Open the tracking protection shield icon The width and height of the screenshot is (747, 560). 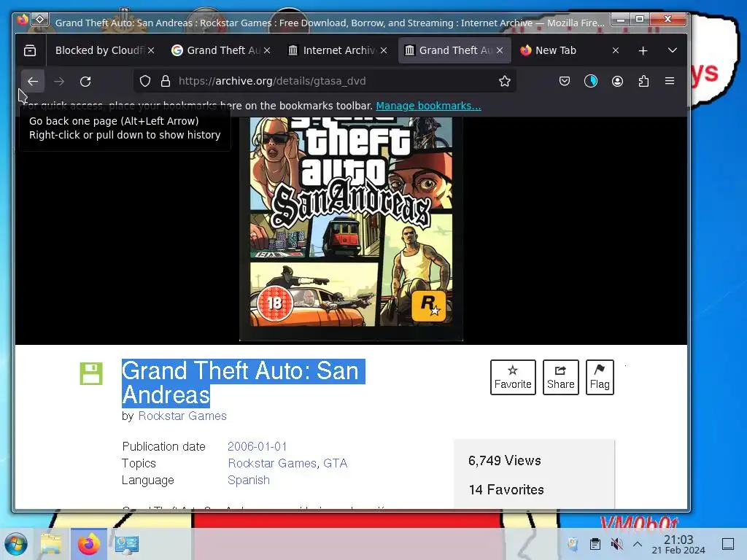(145, 82)
